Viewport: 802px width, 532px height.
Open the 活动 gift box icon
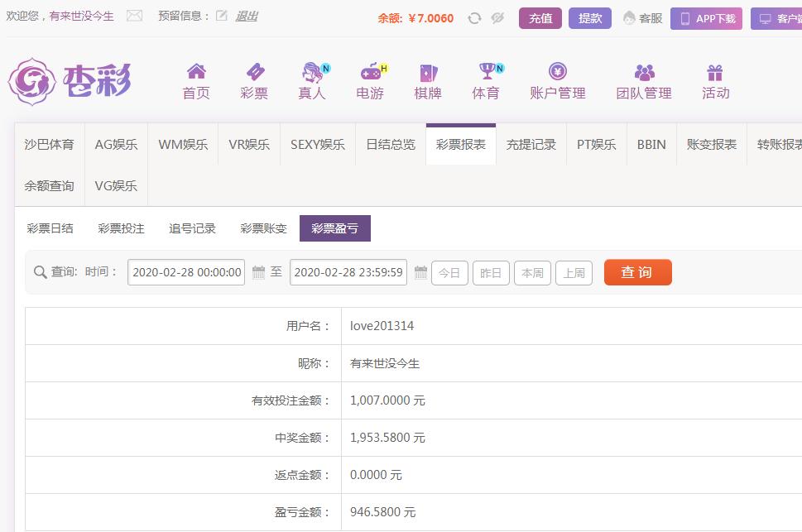pyautogui.click(x=715, y=72)
